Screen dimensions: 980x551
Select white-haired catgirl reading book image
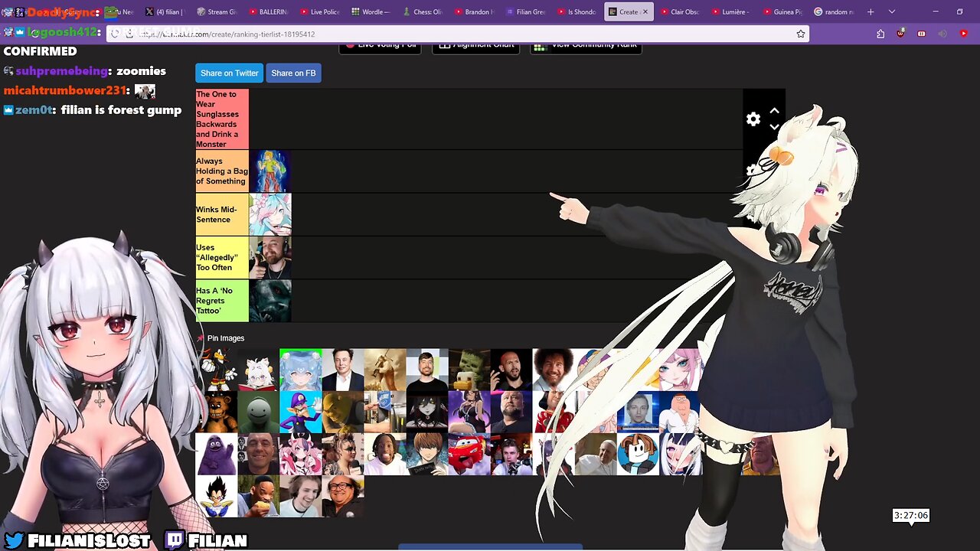258,370
